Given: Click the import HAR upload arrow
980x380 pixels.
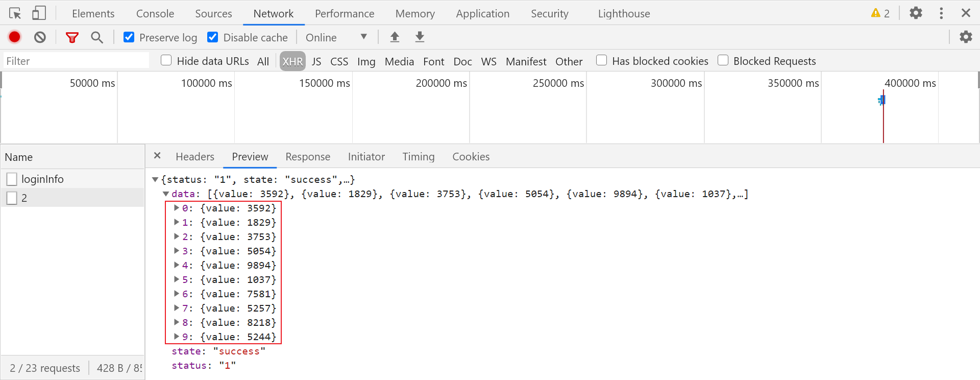Looking at the screenshot, I should click(395, 37).
